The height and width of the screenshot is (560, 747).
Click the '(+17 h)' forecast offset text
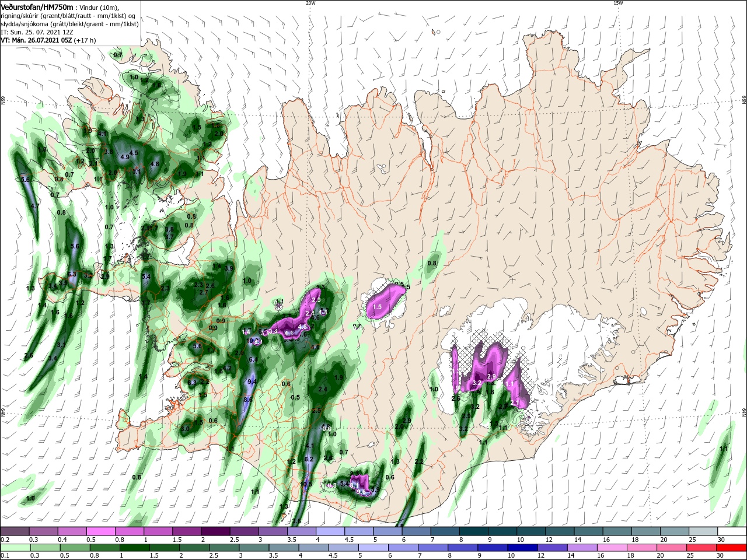[x=85, y=40]
